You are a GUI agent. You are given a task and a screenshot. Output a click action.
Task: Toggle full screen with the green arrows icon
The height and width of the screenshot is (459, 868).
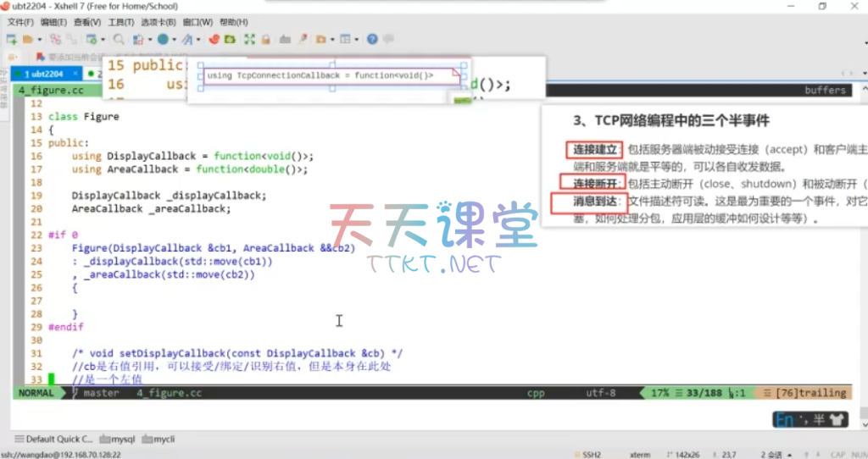point(249,39)
